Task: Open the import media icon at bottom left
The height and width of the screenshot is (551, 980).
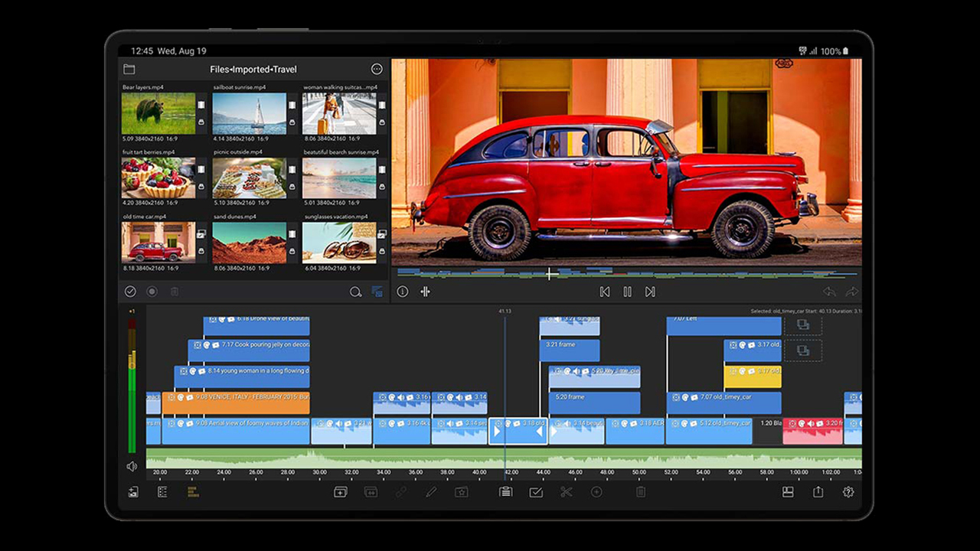Action: (x=132, y=492)
